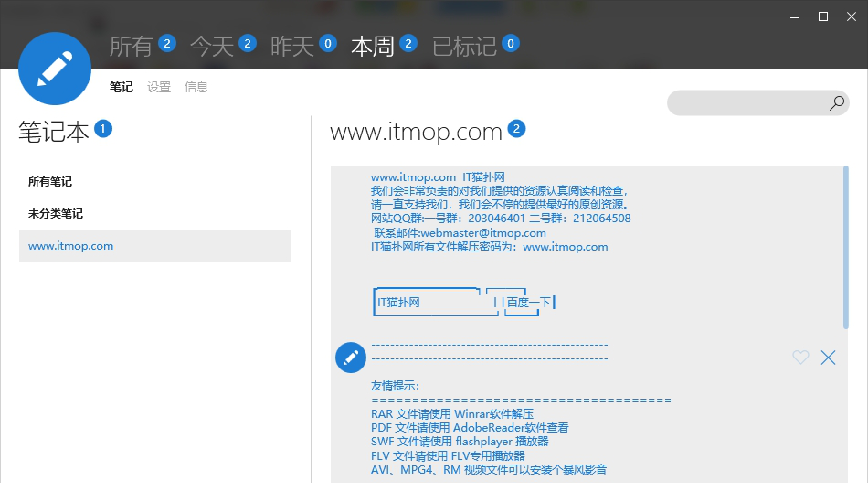
Task: Minimize the notes window
Action: coord(795,16)
